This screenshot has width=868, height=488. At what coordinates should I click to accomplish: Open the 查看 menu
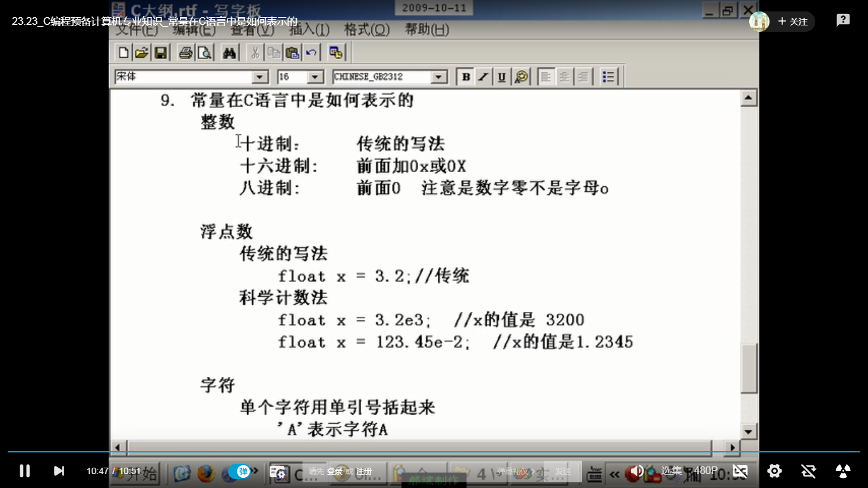pyautogui.click(x=253, y=30)
